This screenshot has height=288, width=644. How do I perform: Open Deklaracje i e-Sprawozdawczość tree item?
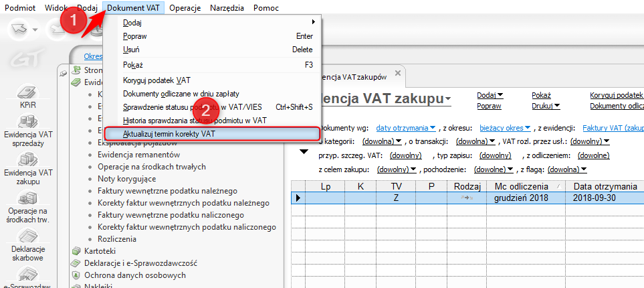coord(141,263)
